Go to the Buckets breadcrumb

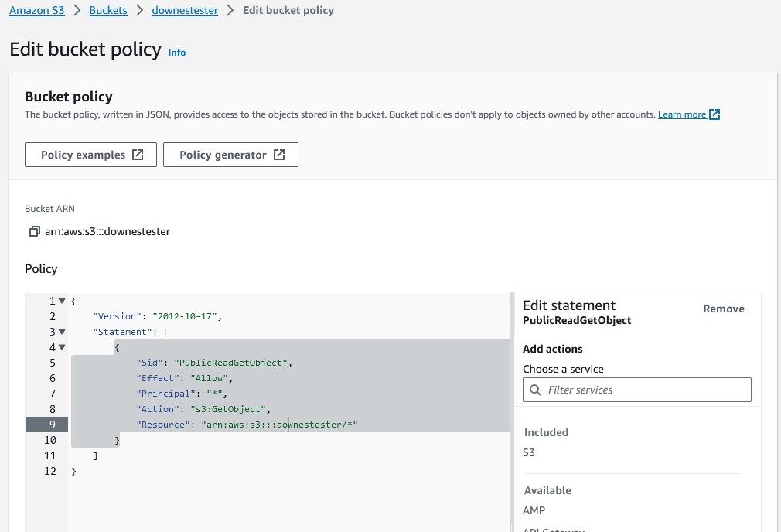click(108, 11)
